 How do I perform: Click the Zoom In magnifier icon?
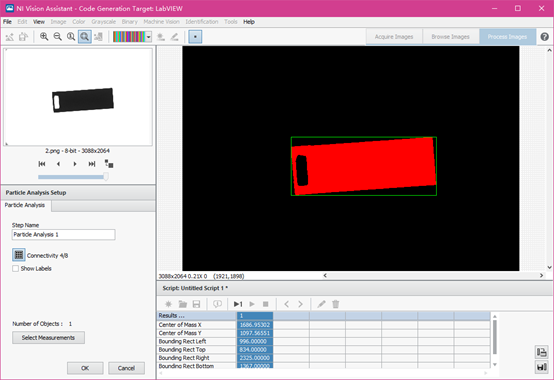point(44,36)
